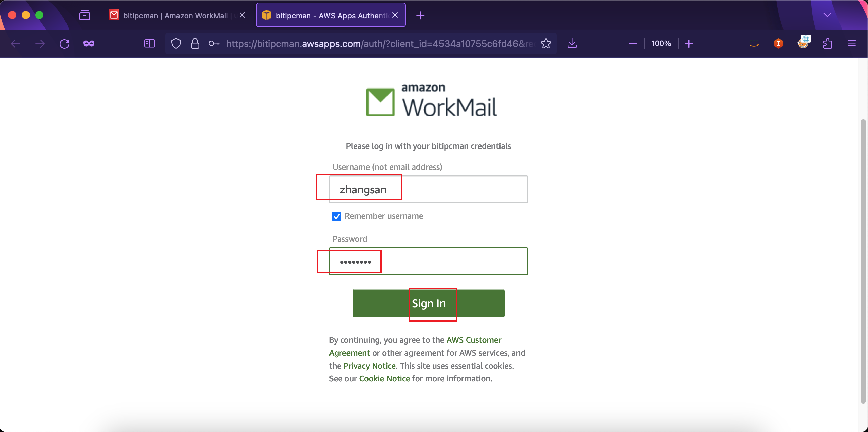Viewport: 868px width, 432px height.
Task: Open the hamburger application menu
Action: coord(852,44)
